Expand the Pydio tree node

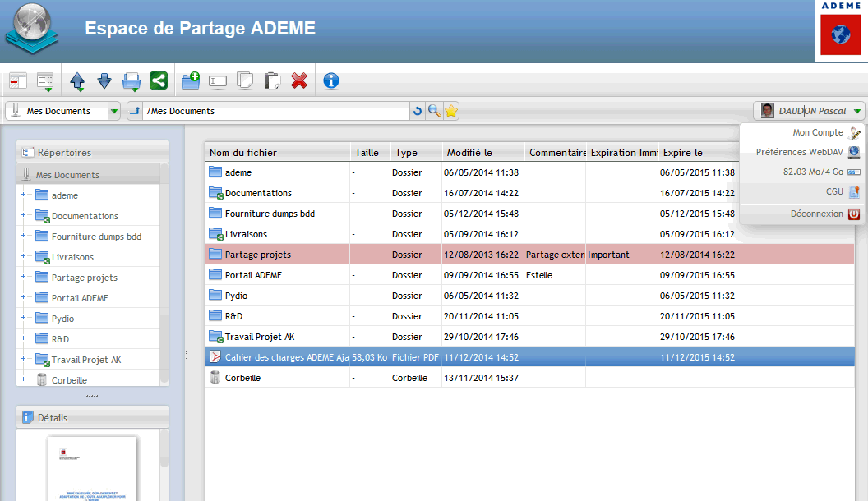click(x=23, y=317)
